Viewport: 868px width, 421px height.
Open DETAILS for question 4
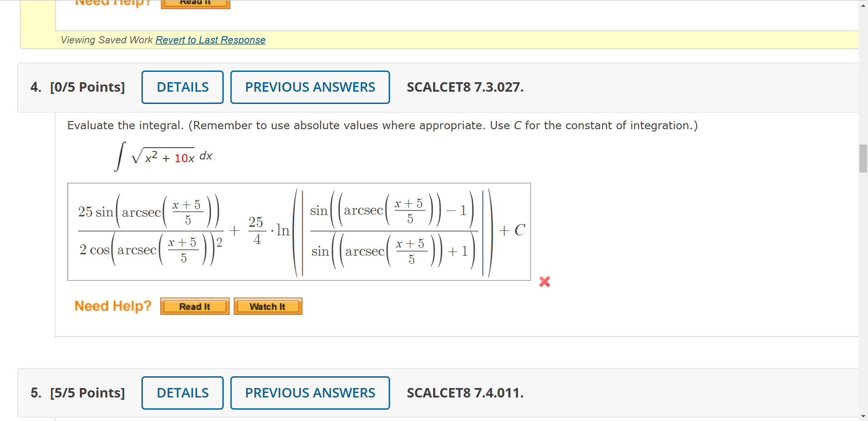point(182,87)
